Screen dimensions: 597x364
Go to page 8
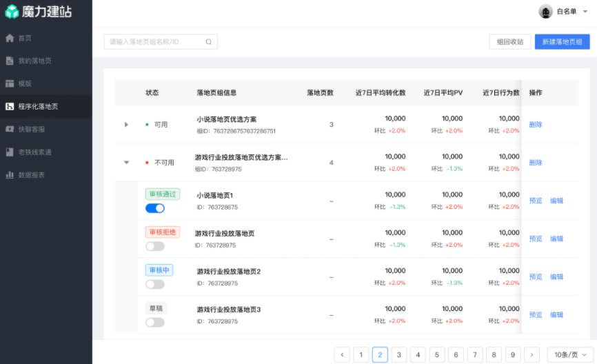[494, 355]
